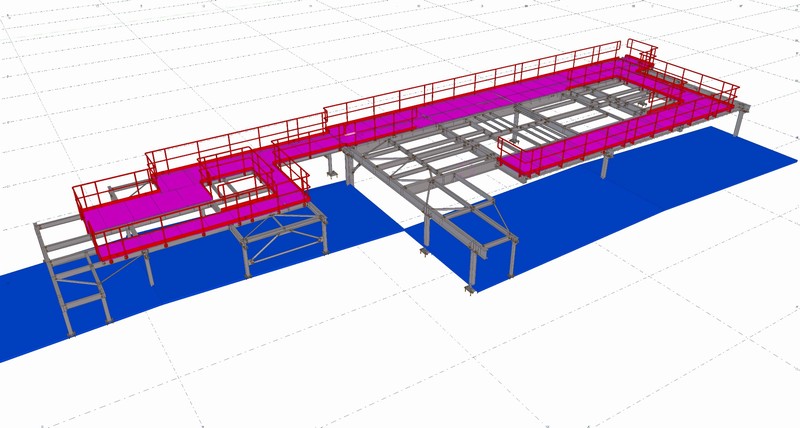Select the gray cantilever beam at center front
This screenshot has width=800, height=428.
(x=478, y=242)
